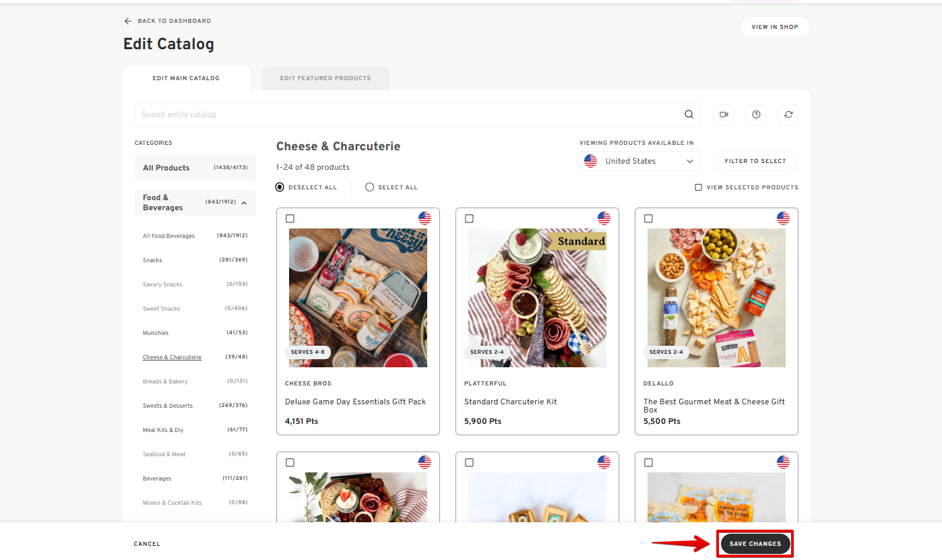Click US flag on Standard Charcuterie Kit
This screenshot has width=942, height=560.
(604, 218)
